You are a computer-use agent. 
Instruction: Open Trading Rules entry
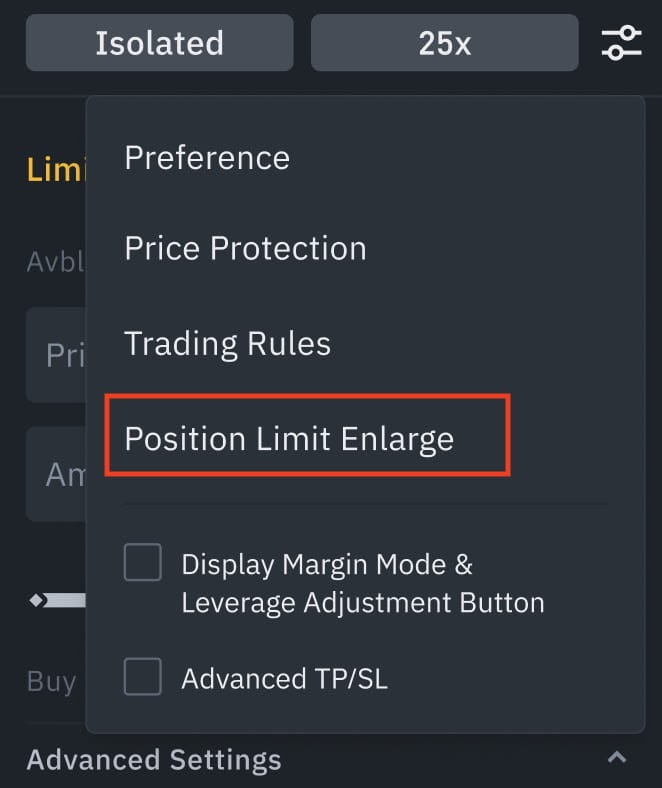pyautogui.click(x=227, y=344)
